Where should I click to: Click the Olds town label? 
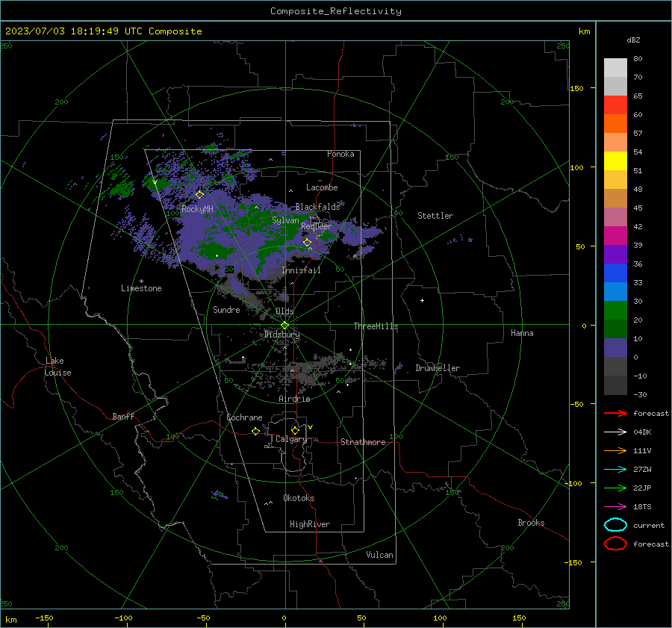coord(284,311)
